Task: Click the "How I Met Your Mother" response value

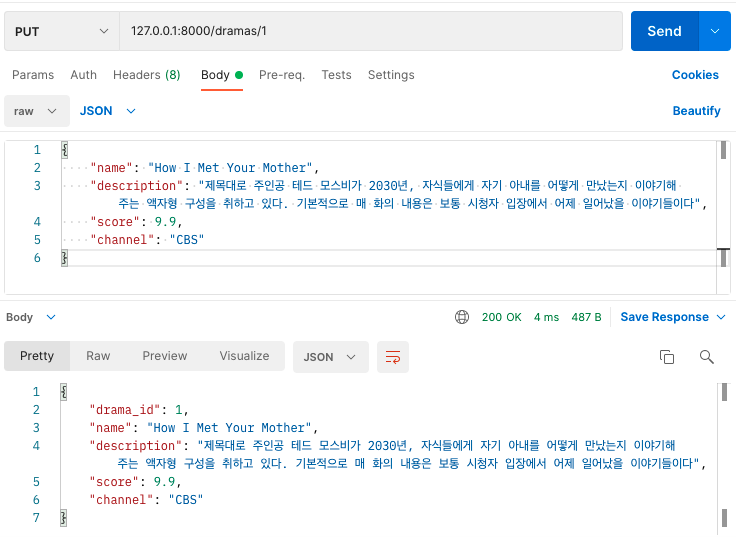Action: (x=229, y=428)
